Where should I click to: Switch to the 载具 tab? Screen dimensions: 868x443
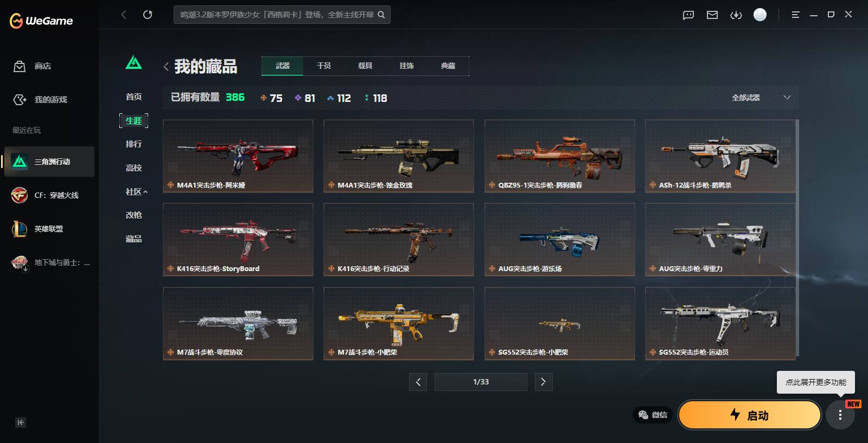coord(365,66)
